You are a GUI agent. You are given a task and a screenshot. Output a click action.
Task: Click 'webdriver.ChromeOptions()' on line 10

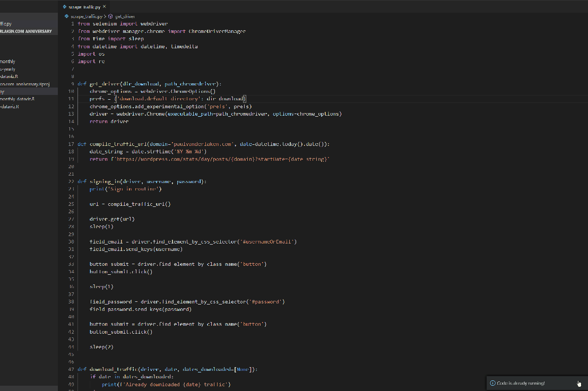click(178, 91)
